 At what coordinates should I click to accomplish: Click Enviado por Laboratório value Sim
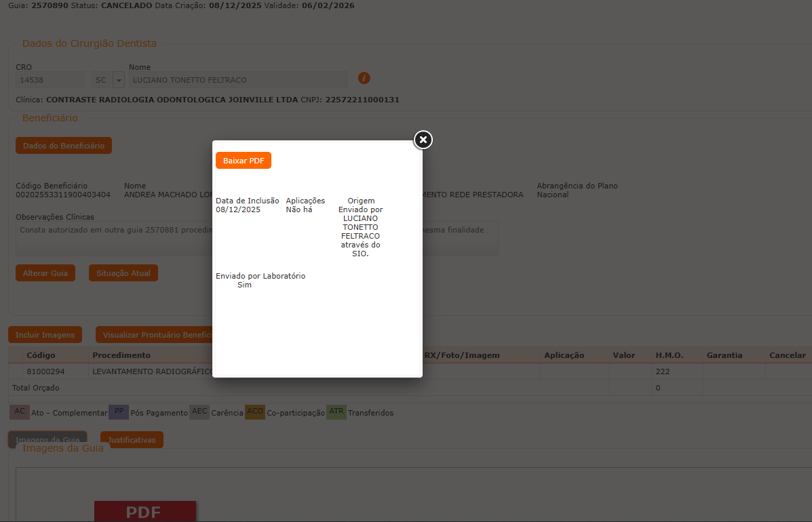(244, 285)
